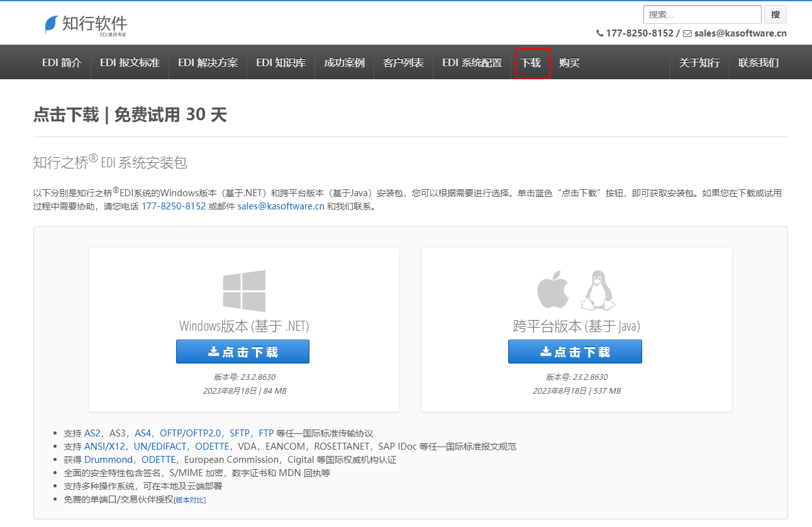Open the 联系我们 menu item
This screenshot has width=812, height=527.
coord(759,62)
